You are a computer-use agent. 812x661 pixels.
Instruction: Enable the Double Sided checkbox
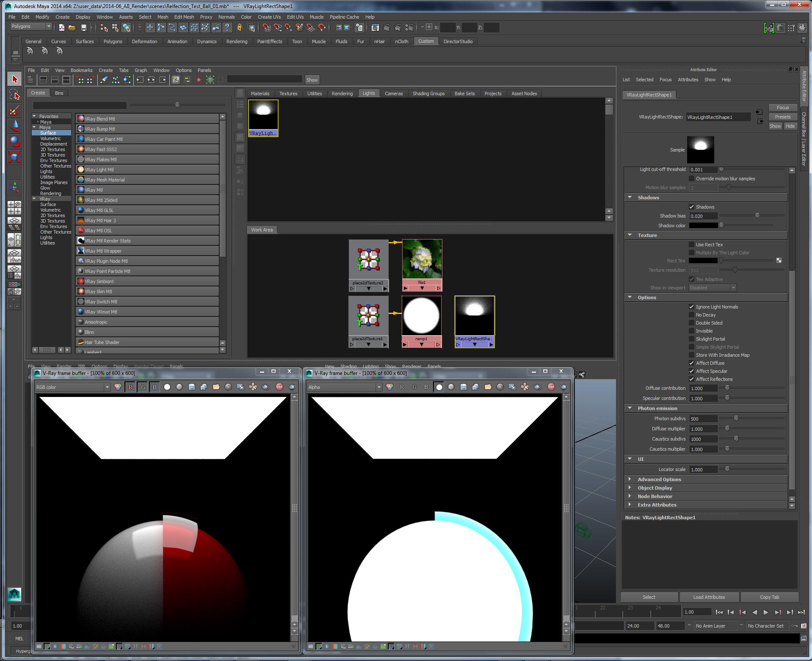pyautogui.click(x=692, y=323)
